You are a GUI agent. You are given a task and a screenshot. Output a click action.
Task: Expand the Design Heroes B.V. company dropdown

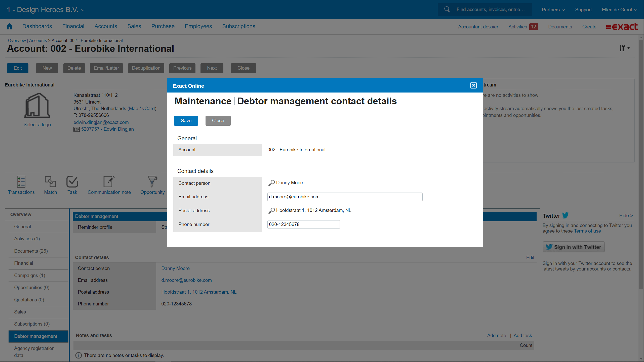[46, 10]
